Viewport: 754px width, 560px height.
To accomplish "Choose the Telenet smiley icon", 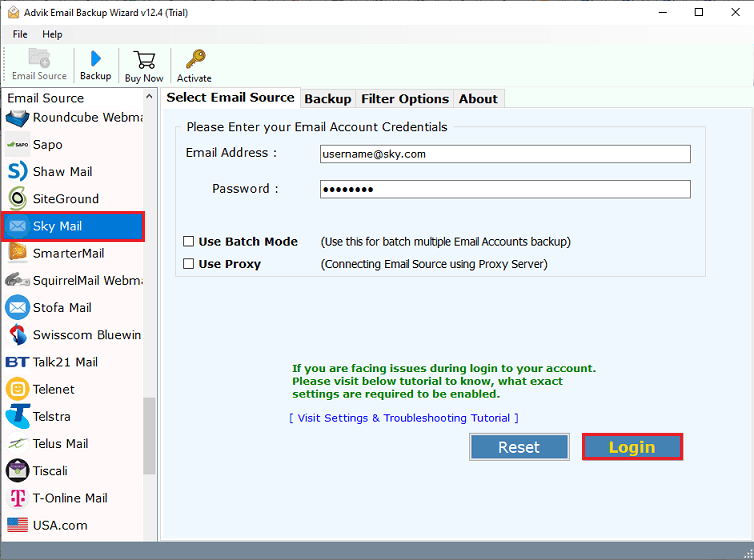I will point(18,389).
